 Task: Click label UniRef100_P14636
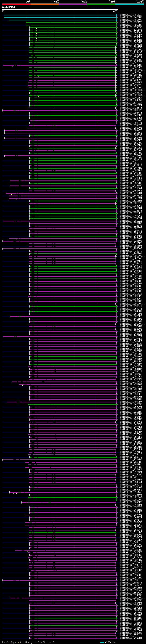pyautogui.click(x=131, y=595)
